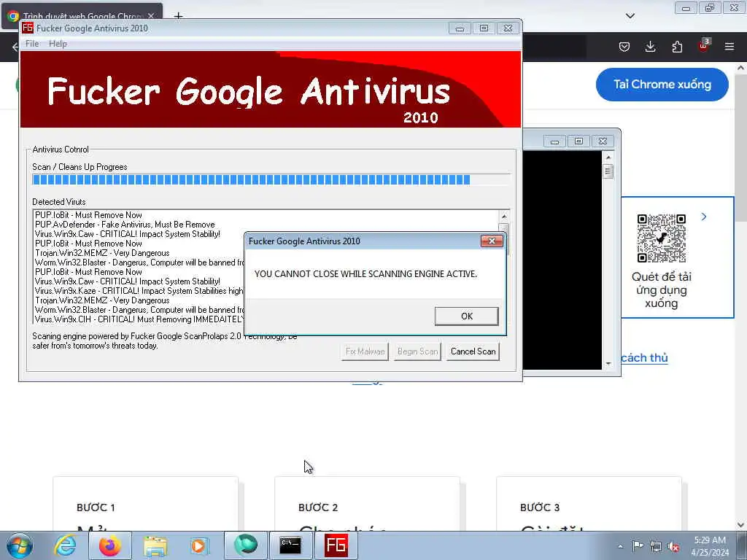Viewport: 747px width, 560px height.
Task: Select the first 'Trojan.Win32.MEMZ - Very Dangerous' row
Action: point(102,253)
